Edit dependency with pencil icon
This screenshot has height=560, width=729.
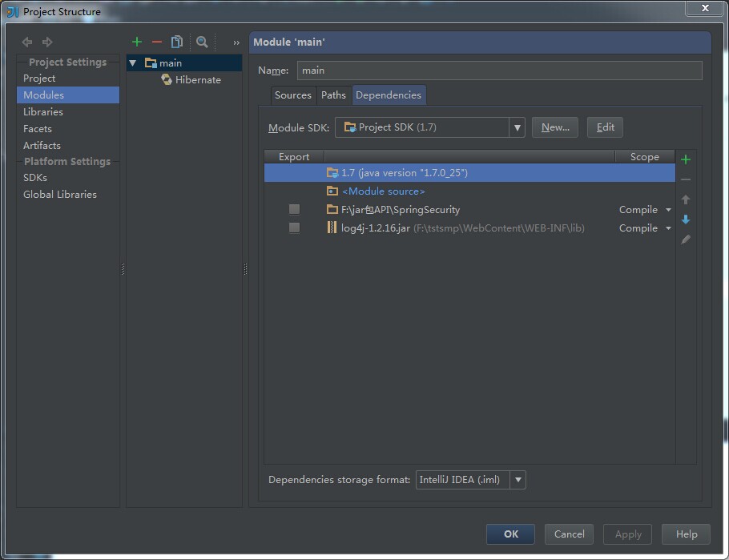click(x=685, y=240)
